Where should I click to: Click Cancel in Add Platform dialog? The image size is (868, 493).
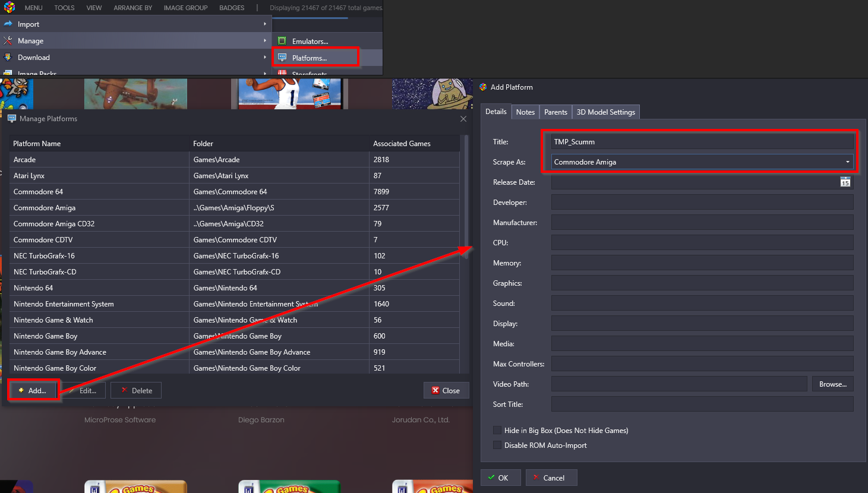click(x=551, y=478)
